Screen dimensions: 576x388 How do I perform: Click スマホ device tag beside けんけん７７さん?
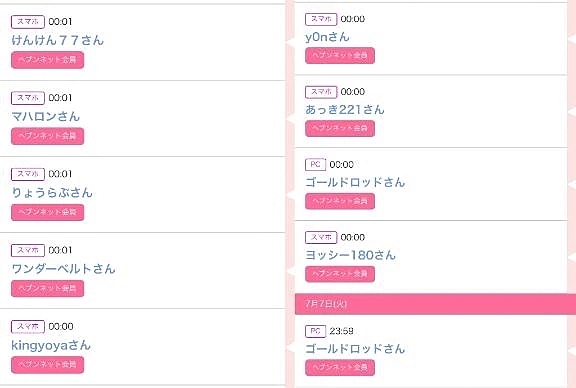pos(28,22)
